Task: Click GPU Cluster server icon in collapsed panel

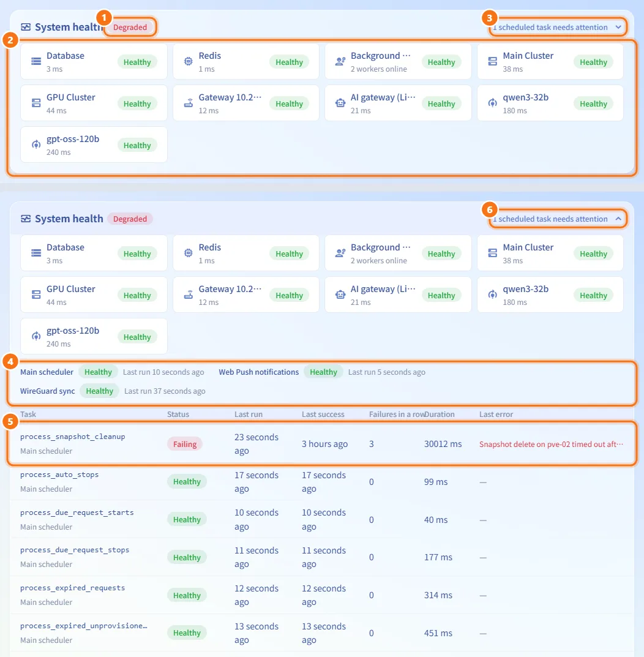Action: (x=37, y=103)
